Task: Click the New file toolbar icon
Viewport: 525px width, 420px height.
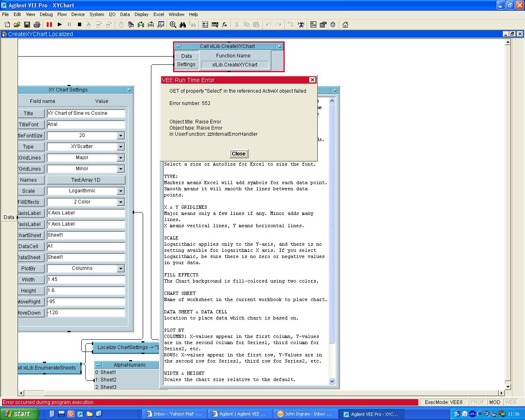Action: pos(7,25)
